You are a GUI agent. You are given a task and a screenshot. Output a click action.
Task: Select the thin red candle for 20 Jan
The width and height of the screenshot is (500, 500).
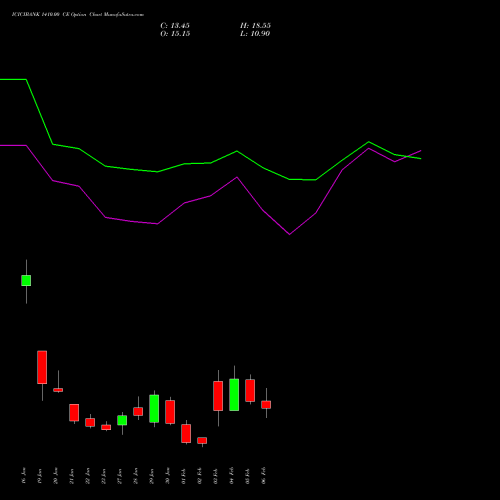[58, 390]
